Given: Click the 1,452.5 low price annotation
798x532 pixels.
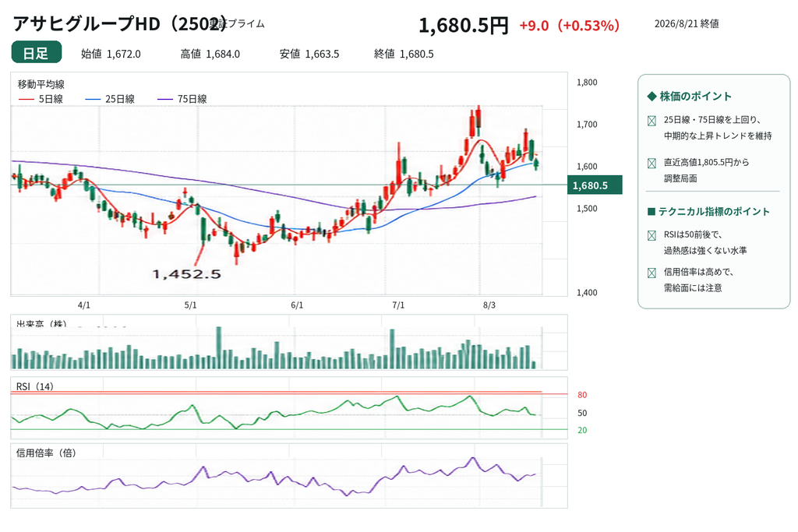Looking at the screenshot, I should tap(187, 274).
